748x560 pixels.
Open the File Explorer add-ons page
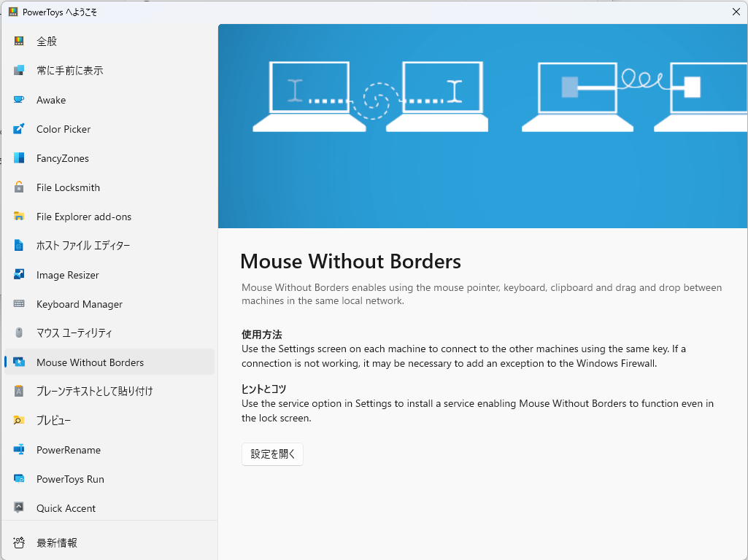(x=84, y=217)
